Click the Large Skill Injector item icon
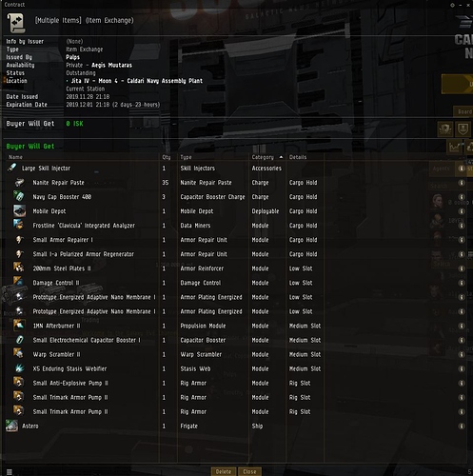This screenshot has width=473, height=476. (11, 168)
